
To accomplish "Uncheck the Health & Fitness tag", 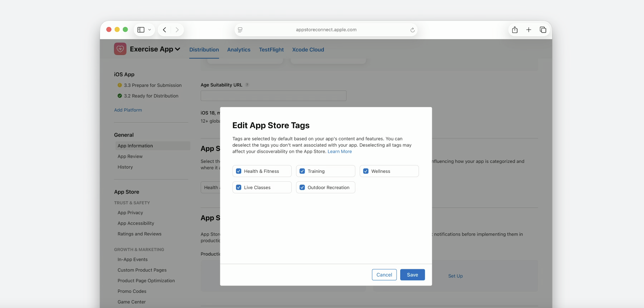I will coord(239,171).
